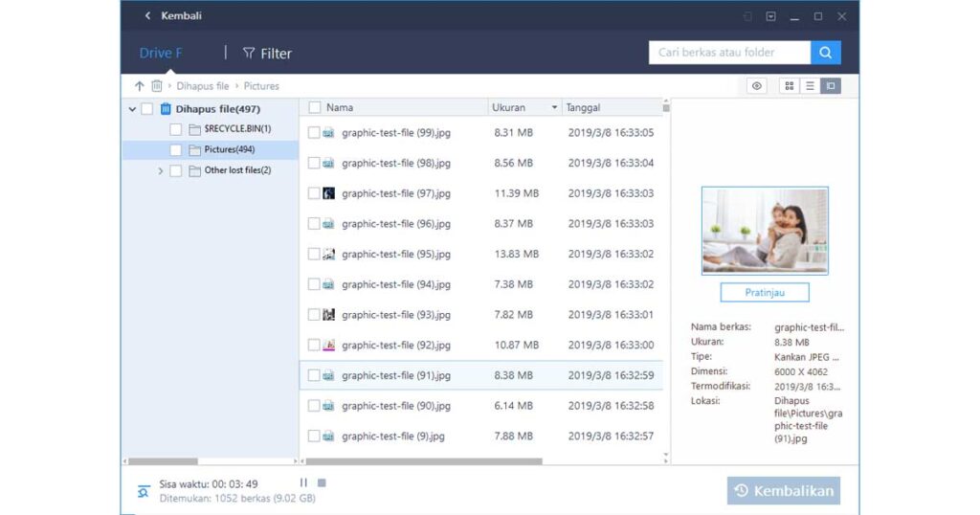Switch to list view layout
This screenshot has height=515, width=980.
[x=810, y=86]
